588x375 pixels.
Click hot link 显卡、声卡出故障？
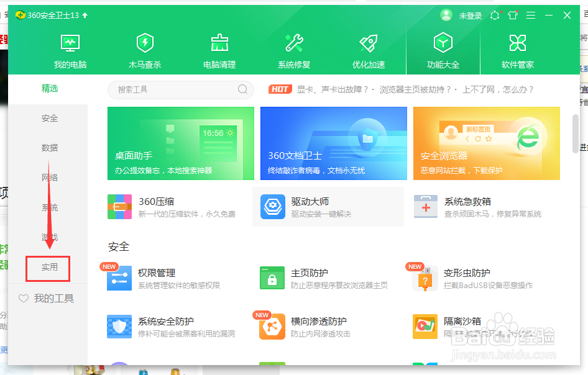click(333, 89)
